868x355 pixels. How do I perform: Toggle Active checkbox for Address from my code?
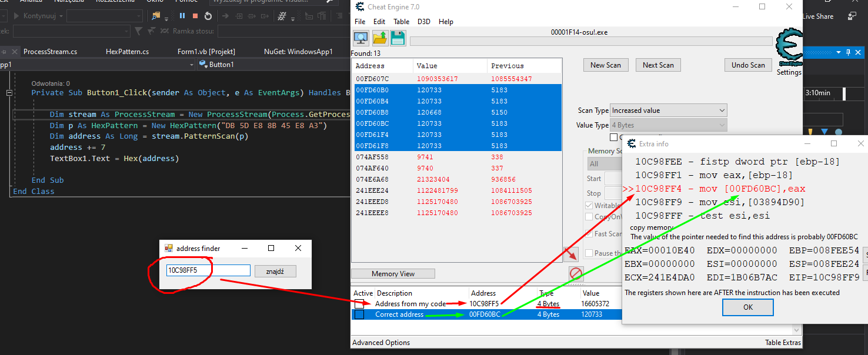[359, 304]
